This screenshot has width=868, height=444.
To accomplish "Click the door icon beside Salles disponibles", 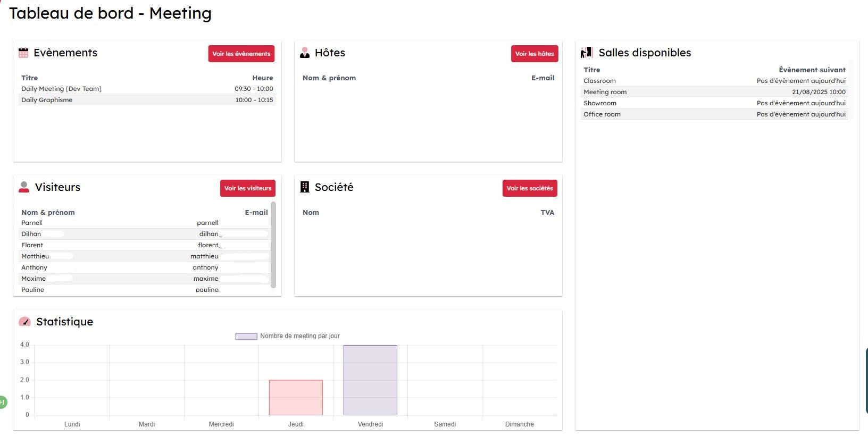I will click(586, 53).
